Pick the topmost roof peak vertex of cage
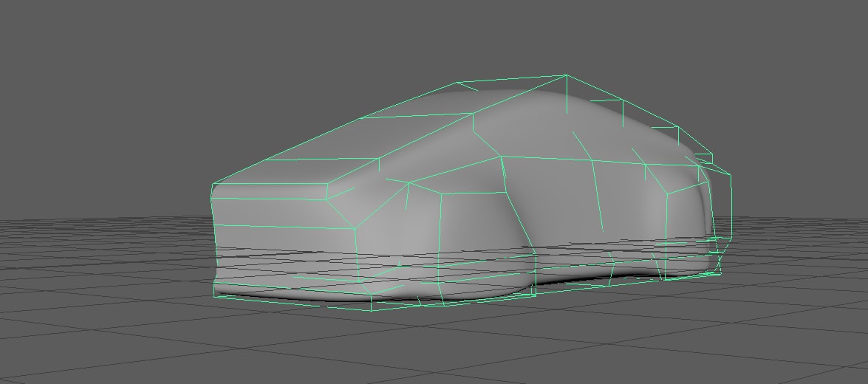Screen dimensions: 868x384 point(566,75)
